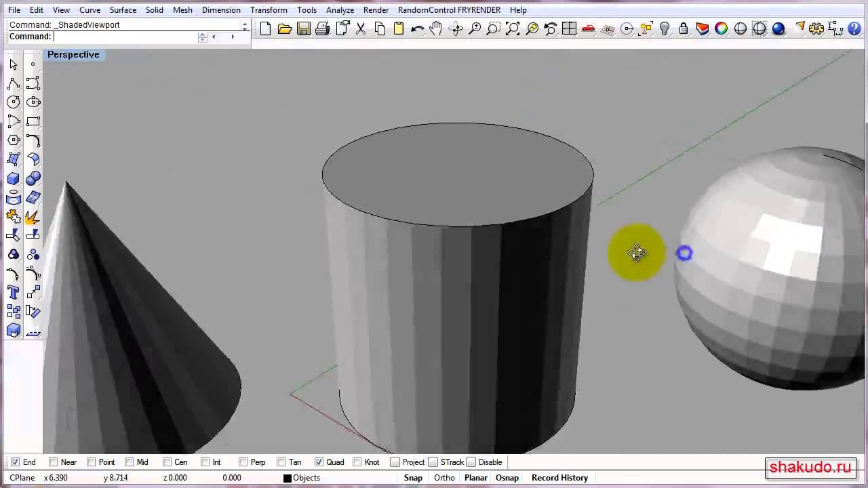Click Zoom Selected icon
This screenshot has width=868, height=488.
pos(532,28)
